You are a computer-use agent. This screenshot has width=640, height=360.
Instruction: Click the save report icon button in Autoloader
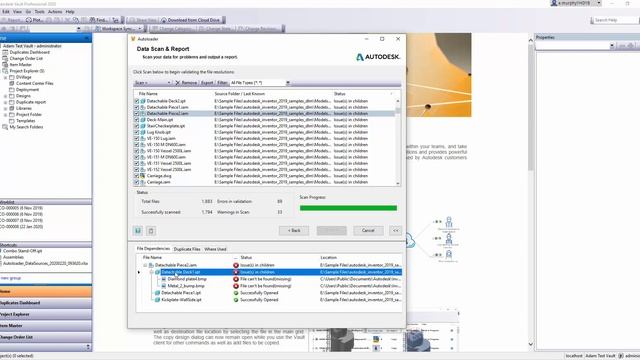coord(138,231)
